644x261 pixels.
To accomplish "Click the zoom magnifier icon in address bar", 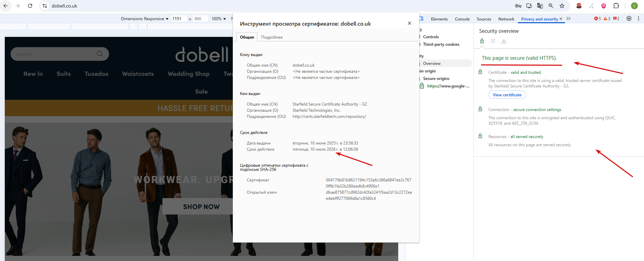I will (x=551, y=6).
